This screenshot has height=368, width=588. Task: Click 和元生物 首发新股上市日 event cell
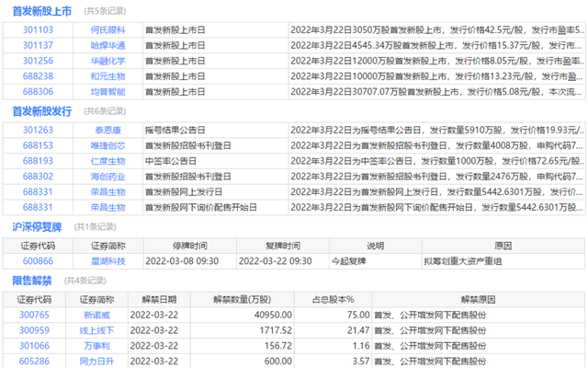175,76
